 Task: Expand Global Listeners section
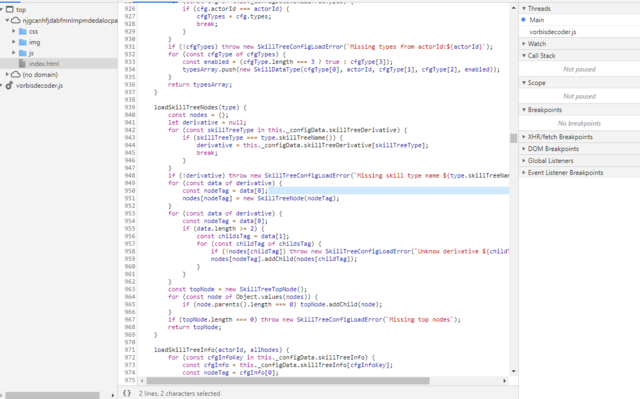tap(524, 161)
